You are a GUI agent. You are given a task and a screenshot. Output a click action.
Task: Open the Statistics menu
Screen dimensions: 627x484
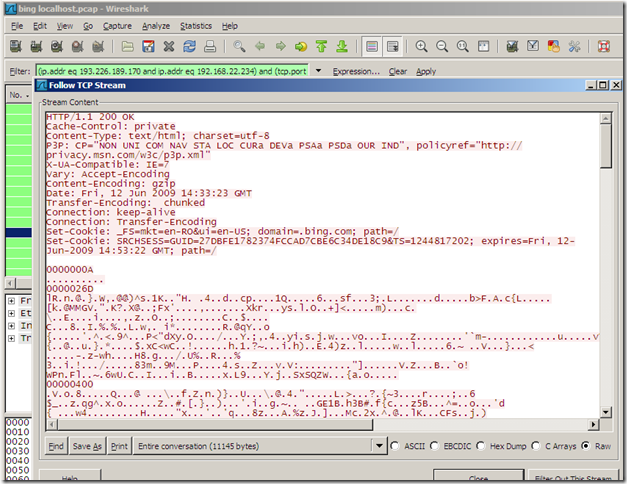click(196, 26)
